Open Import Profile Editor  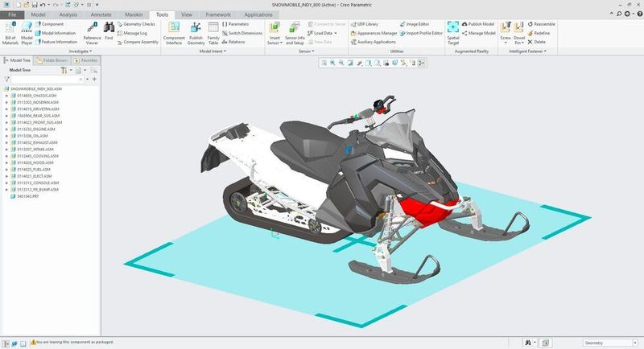[421, 33]
